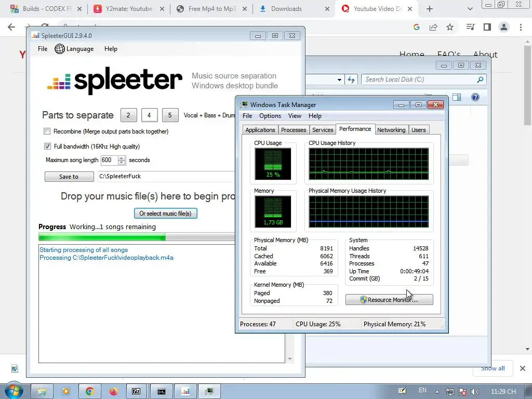Screen dimensions: 532x399
Task: Select 5 parts to separate
Action: click(x=170, y=115)
